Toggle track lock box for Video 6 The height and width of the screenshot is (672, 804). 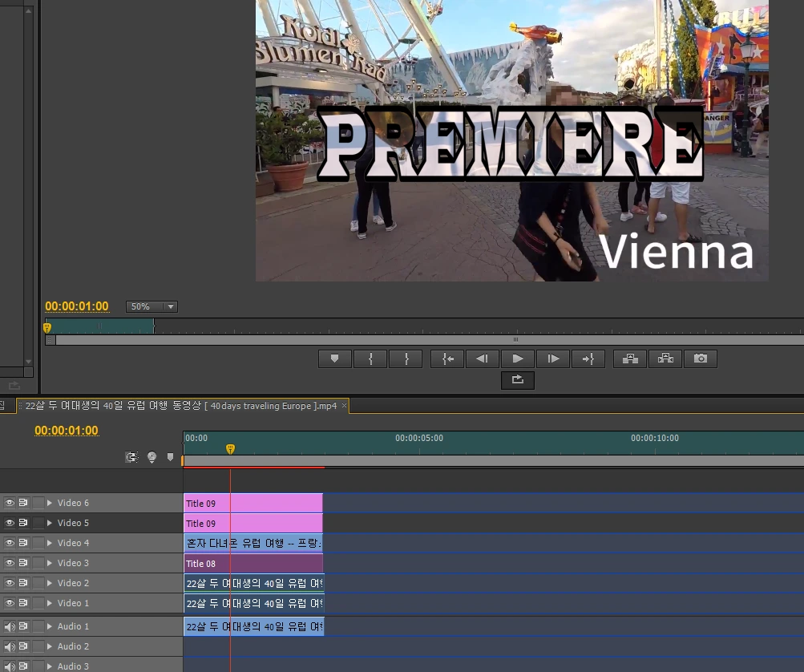tap(38, 503)
